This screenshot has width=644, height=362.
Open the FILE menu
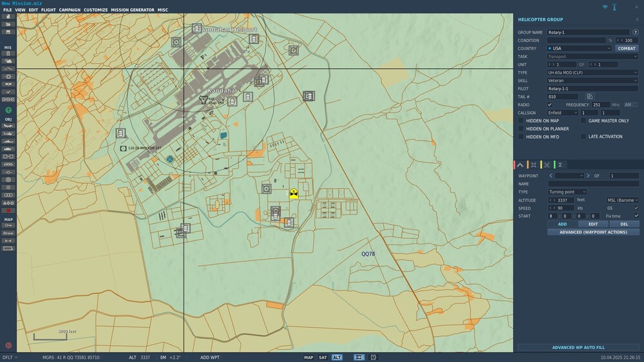7,10
